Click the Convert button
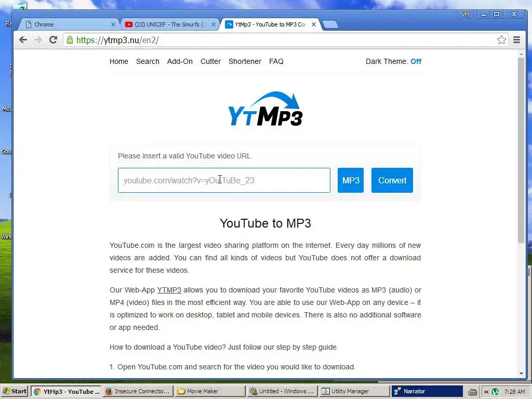The width and height of the screenshot is (532, 399). (x=392, y=180)
